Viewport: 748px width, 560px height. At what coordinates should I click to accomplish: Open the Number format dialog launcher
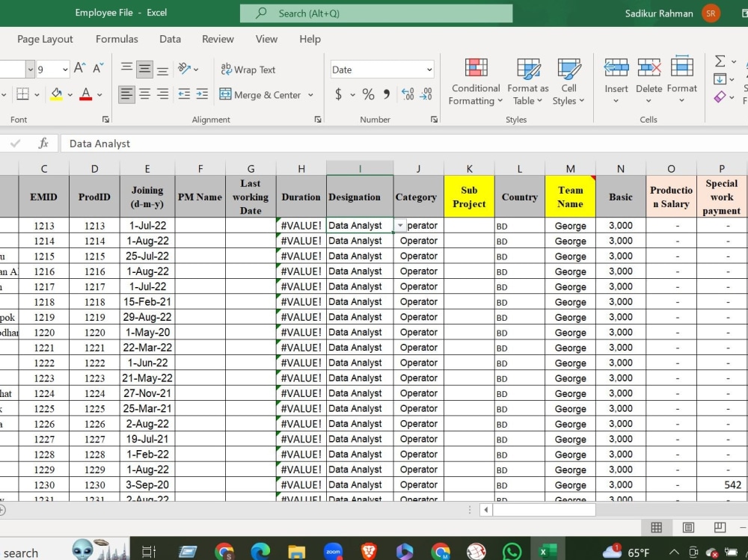(434, 119)
